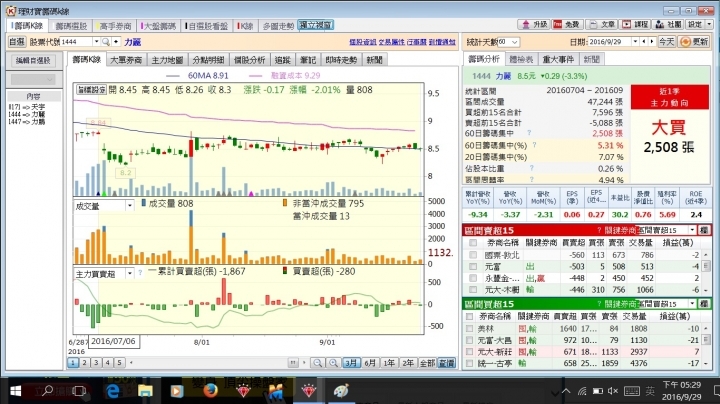720x404 pixels.
Task: Go to next date with right arrow
Action: tap(651, 42)
